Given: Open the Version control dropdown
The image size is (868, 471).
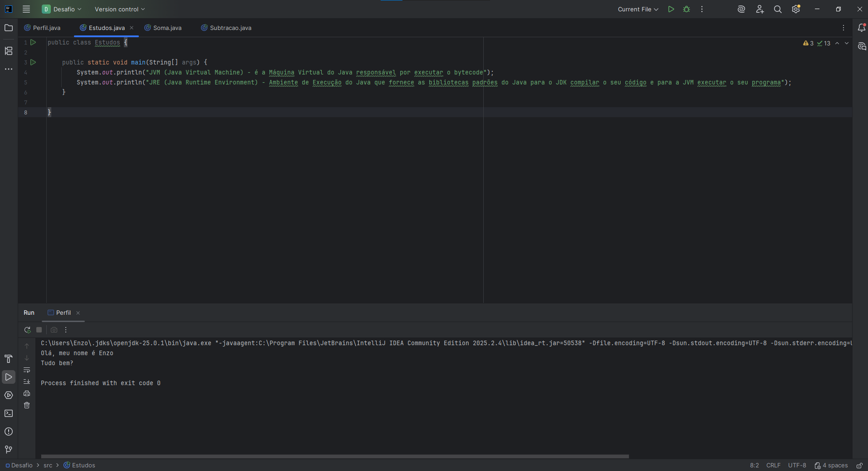Looking at the screenshot, I should click(x=120, y=9).
